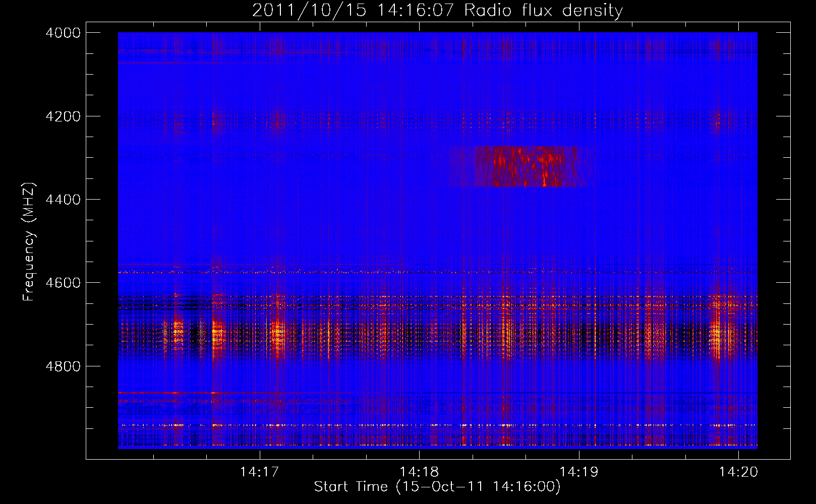Click the 'Frequency (MHZ)' axis title
Screen dimensions: 816x504
(29, 242)
